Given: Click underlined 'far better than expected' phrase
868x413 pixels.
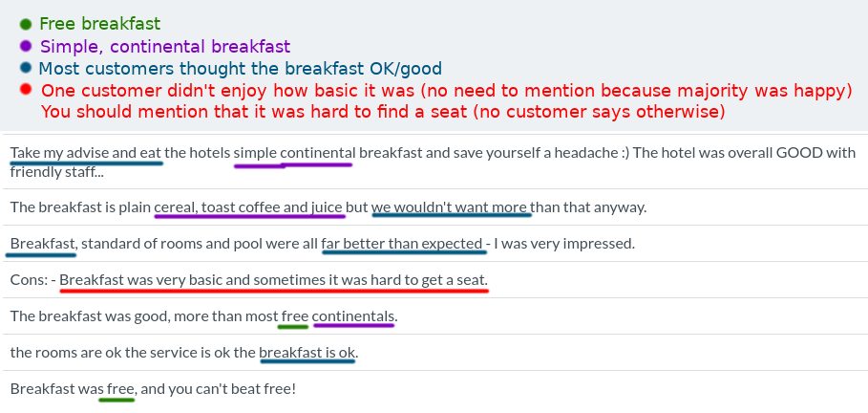Looking at the screenshot, I should [x=402, y=244].
